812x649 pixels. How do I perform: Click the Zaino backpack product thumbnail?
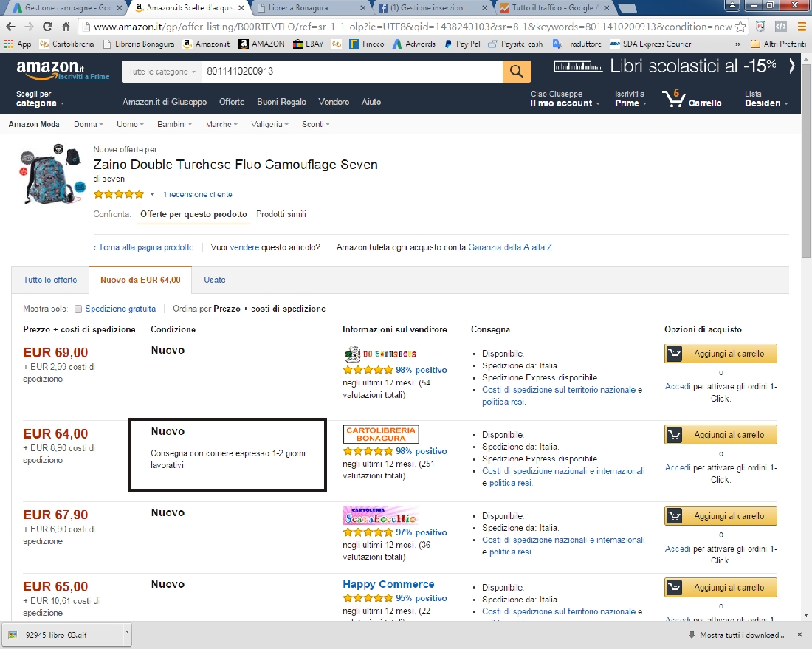click(x=52, y=174)
